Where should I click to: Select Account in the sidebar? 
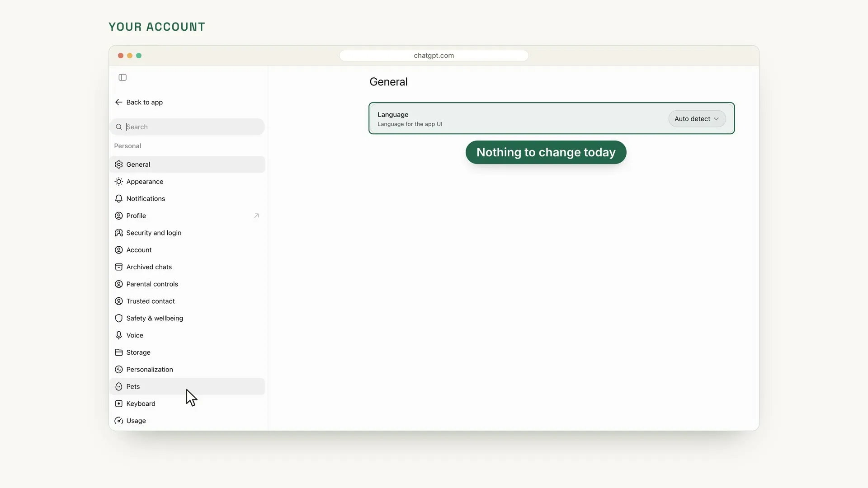click(187, 250)
